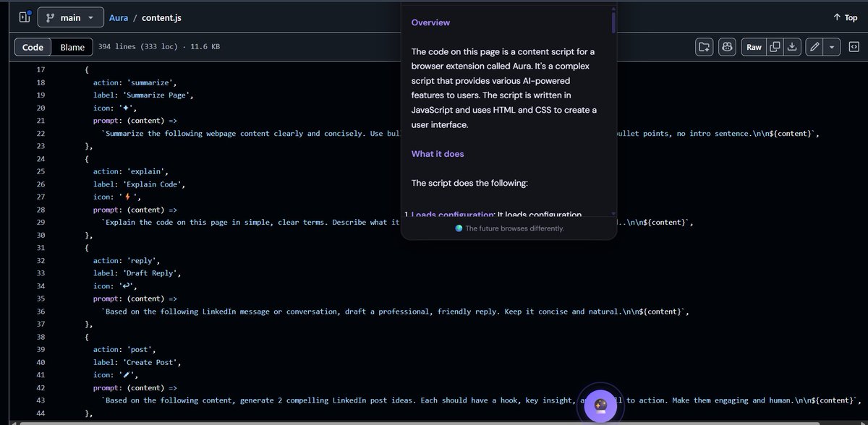This screenshot has height=425, width=868.
Task: Jump to Top of the file
Action: (x=845, y=17)
